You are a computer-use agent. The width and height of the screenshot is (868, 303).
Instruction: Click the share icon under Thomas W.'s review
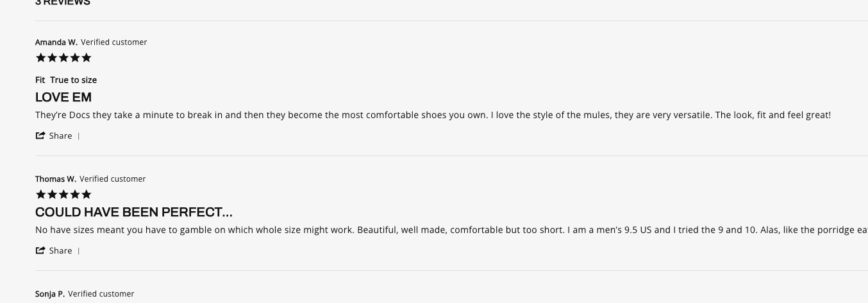pyautogui.click(x=40, y=250)
